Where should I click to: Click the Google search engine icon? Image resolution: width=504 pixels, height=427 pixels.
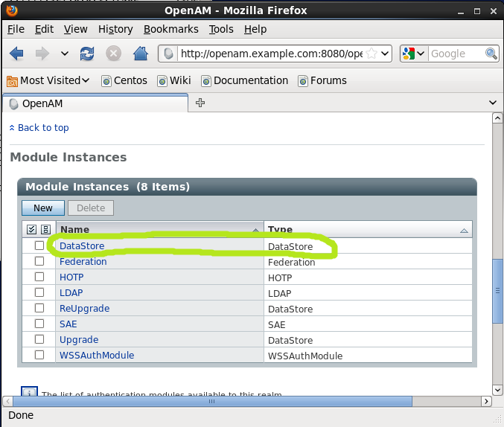(x=409, y=54)
